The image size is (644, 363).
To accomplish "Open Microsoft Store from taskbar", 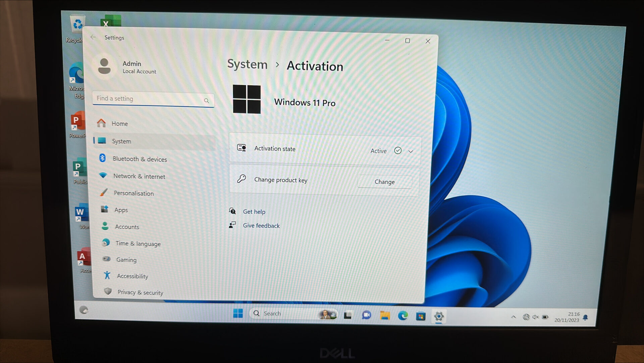I will coord(421,316).
